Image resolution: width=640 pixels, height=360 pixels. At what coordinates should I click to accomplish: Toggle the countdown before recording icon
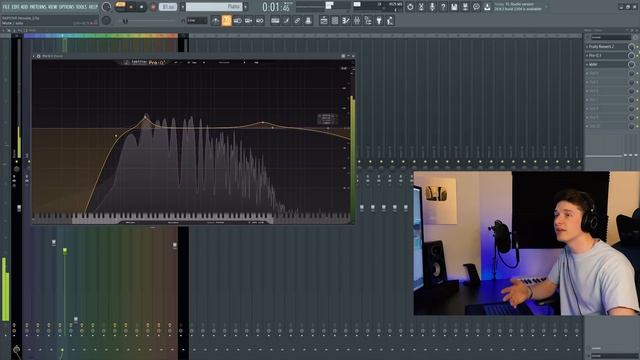pos(238,20)
